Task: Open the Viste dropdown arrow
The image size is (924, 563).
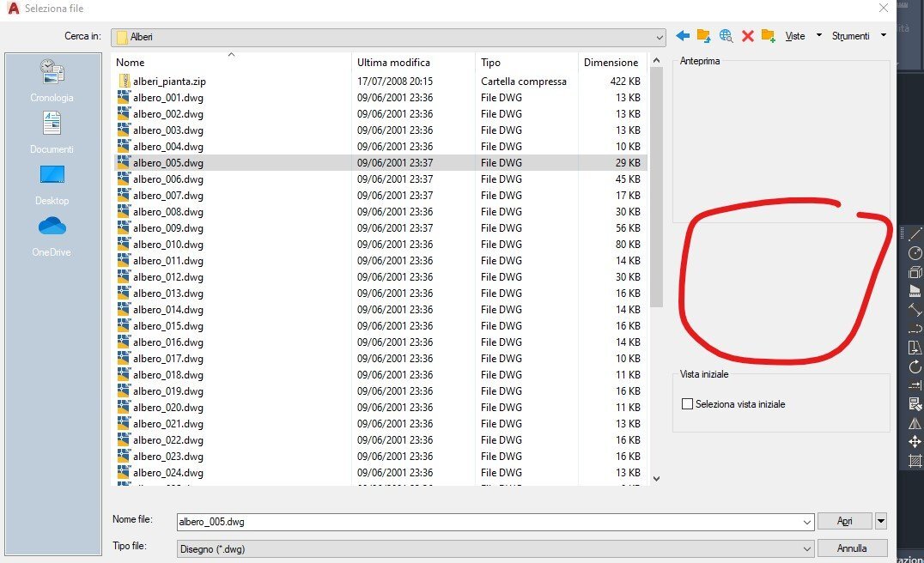Action: [819, 36]
